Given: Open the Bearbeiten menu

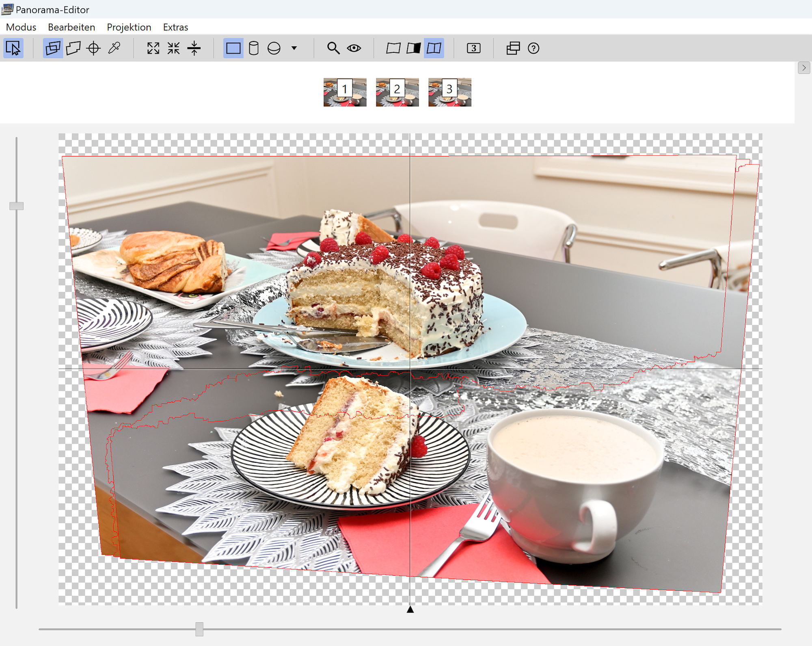Looking at the screenshot, I should 71,27.
